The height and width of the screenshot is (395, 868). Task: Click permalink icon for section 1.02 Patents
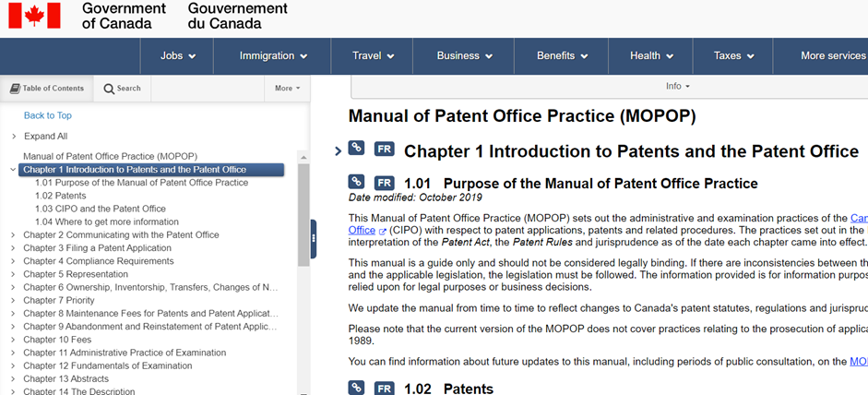pos(356,388)
